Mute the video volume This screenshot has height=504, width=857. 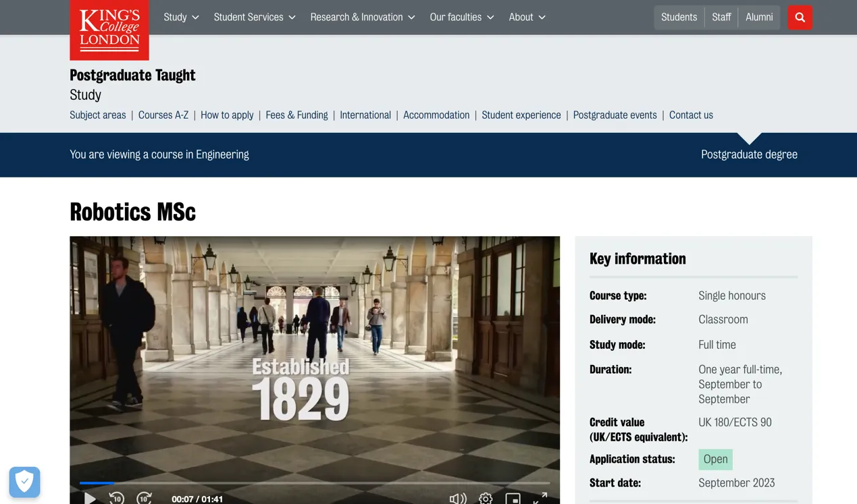coord(457,499)
